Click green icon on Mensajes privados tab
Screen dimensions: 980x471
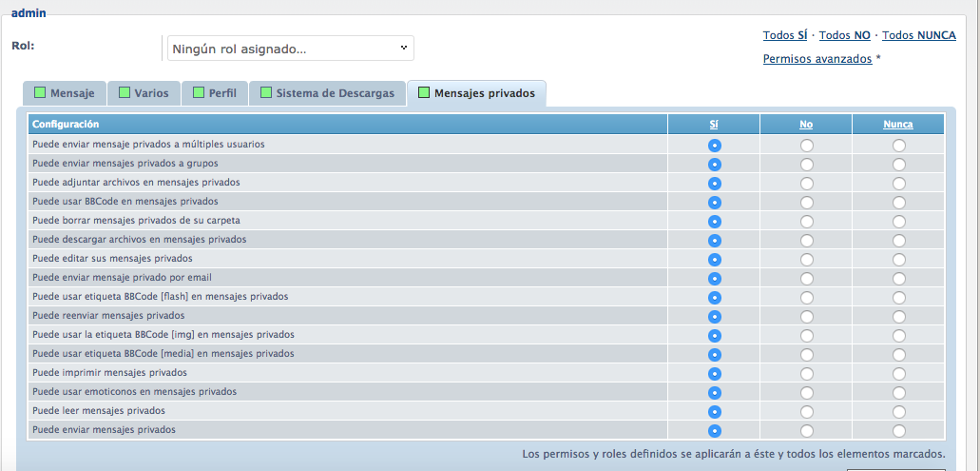(424, 93)
